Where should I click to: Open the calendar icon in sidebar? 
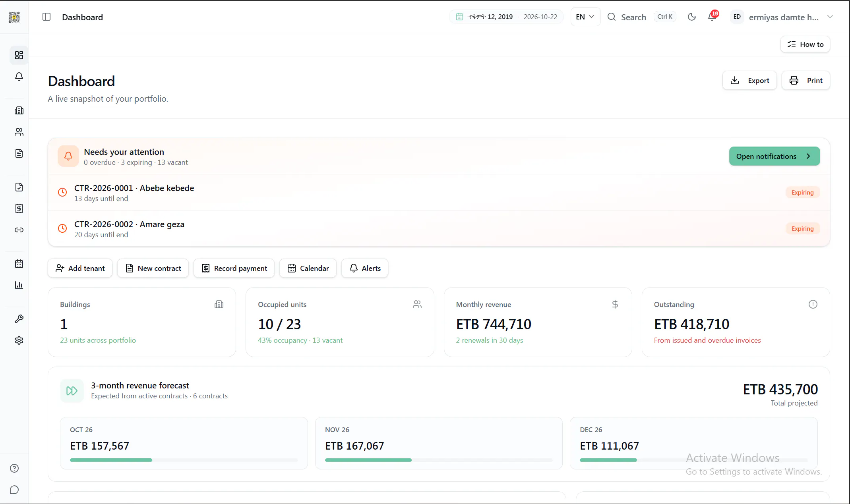[x=19, y=264]
